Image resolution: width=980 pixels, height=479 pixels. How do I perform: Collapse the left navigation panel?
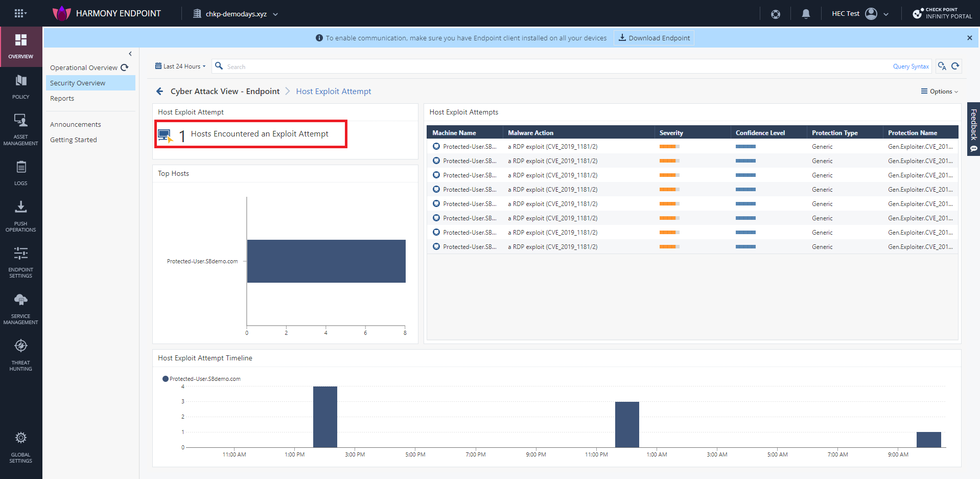pos(130,54)
